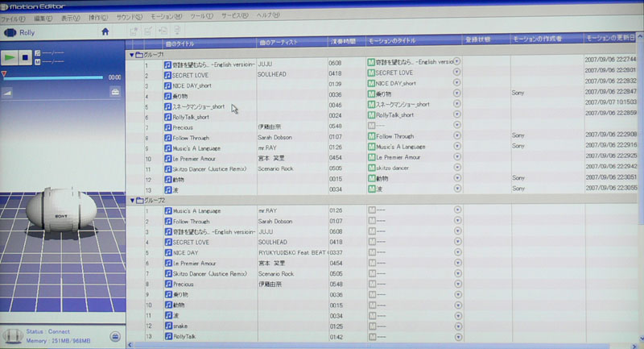This screenshot has height=349, width=644.
Task: Click the Rolly device icon
Action: tap(10, 32)
